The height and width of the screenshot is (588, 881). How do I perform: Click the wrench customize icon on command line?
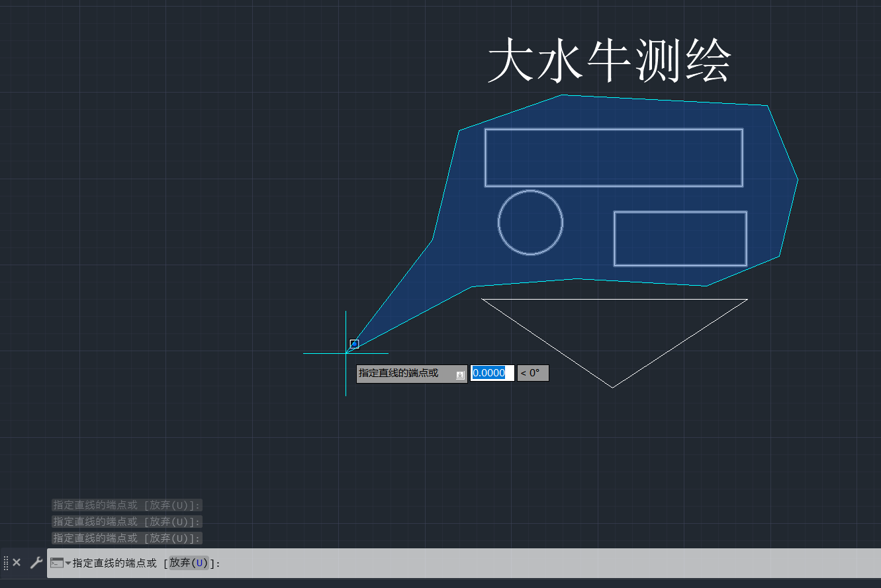36,562
